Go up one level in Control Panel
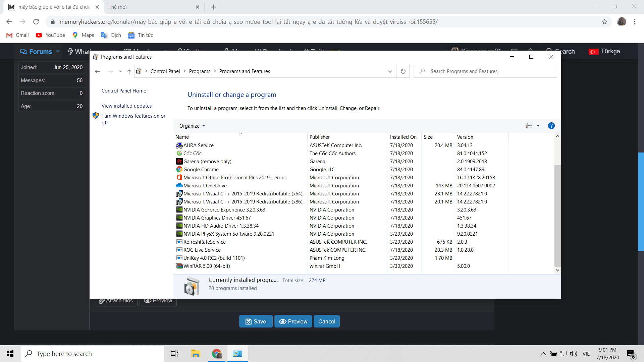 pos(129,71)
